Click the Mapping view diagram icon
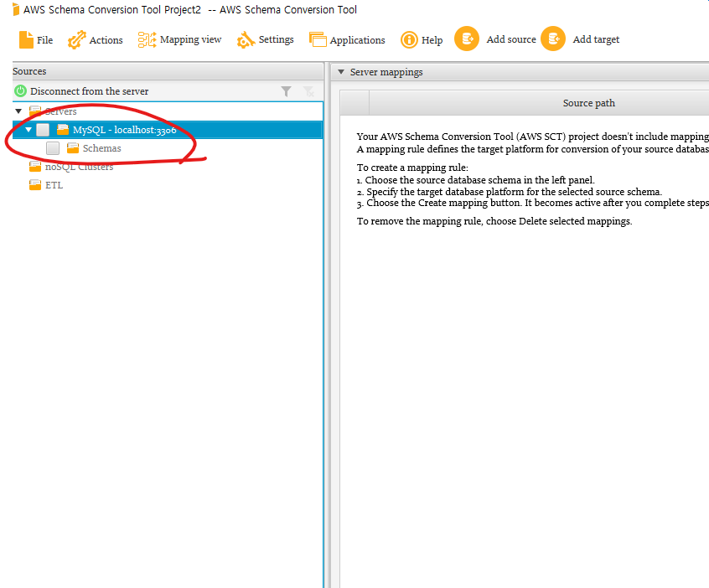709x588 pixels. point(147,39)
